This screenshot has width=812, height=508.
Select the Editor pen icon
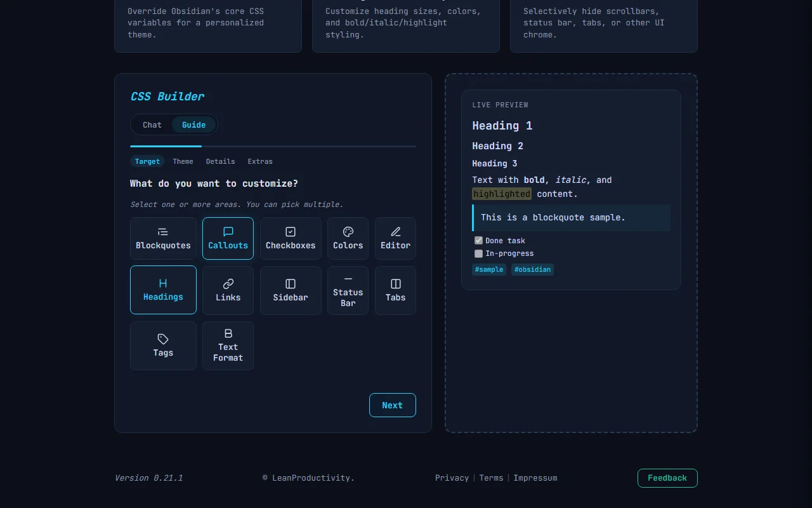click(395, 238)
